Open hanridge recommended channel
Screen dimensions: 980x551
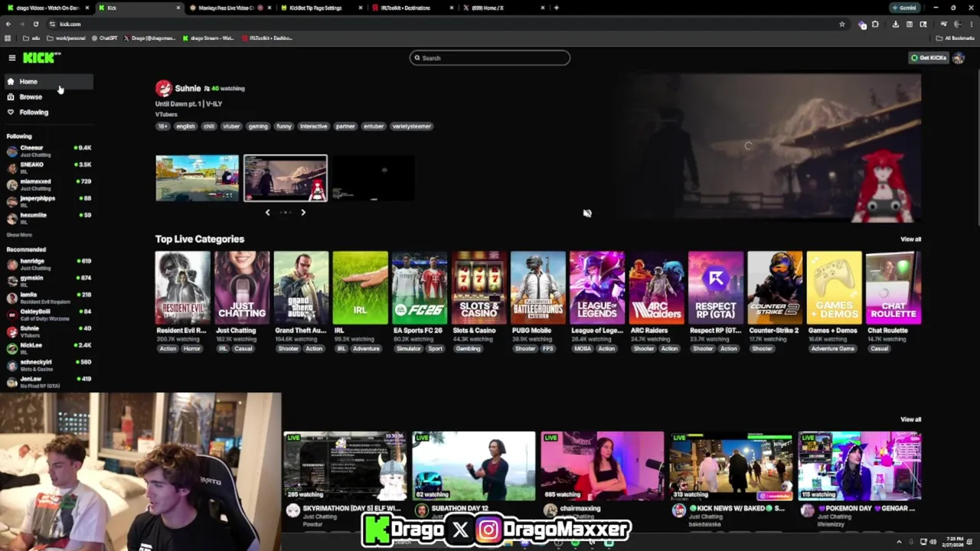(48, 264)
